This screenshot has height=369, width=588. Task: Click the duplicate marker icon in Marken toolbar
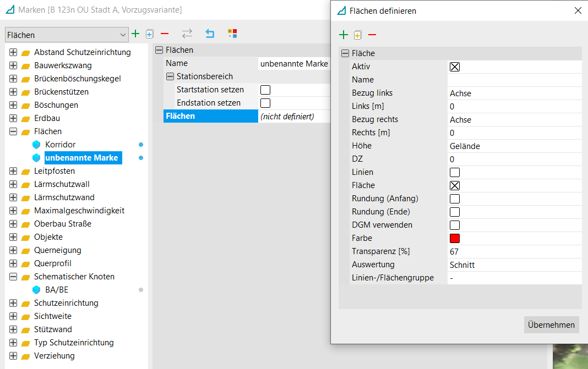point(149,34)
